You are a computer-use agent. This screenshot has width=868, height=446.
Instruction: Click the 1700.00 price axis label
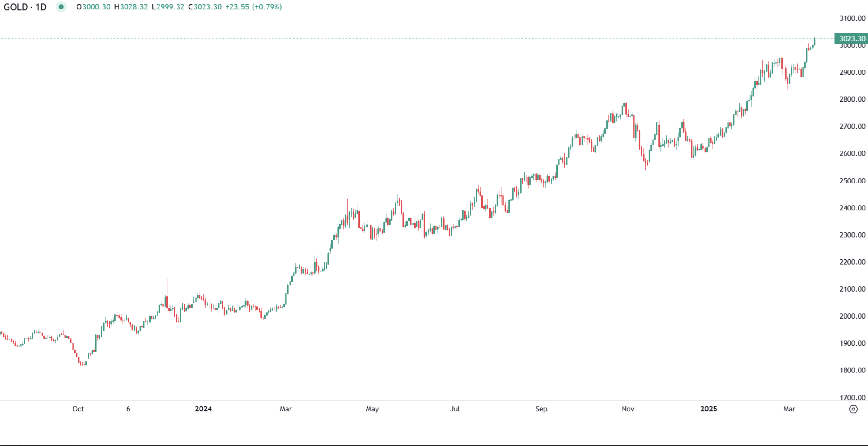852,398
